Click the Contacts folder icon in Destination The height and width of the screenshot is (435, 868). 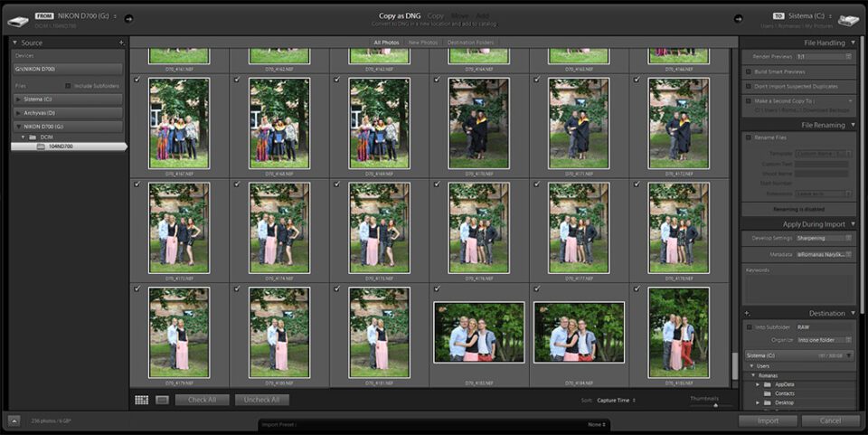(768, 393)
